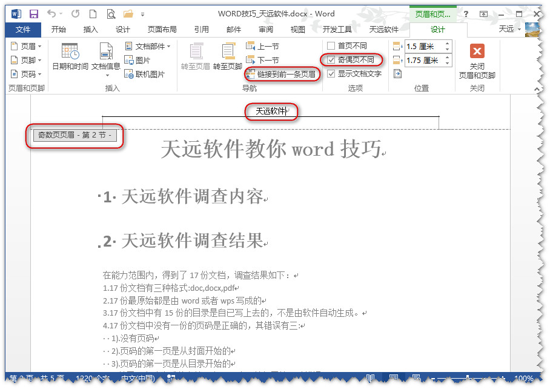Click the header top distance 1.5 厘米 field
Image resolution: width=553 pixels, height=392 pixels.
(x=423, y=46)
